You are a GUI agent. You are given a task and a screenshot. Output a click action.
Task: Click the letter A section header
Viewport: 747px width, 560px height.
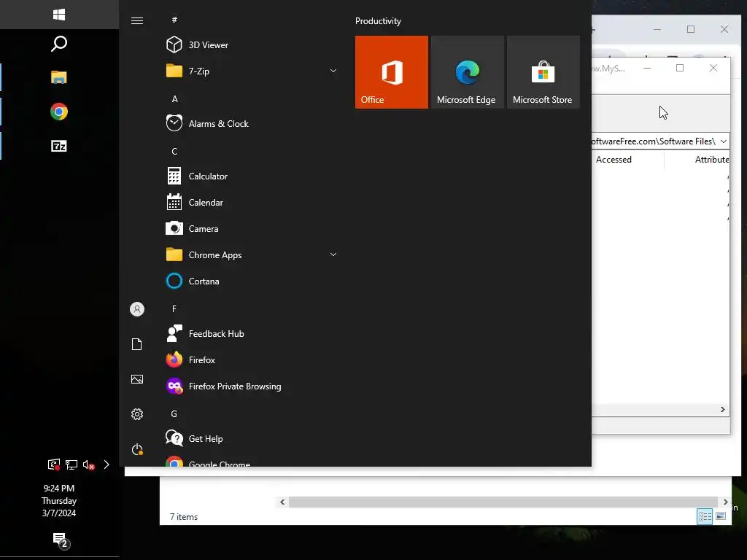point(174,99)
